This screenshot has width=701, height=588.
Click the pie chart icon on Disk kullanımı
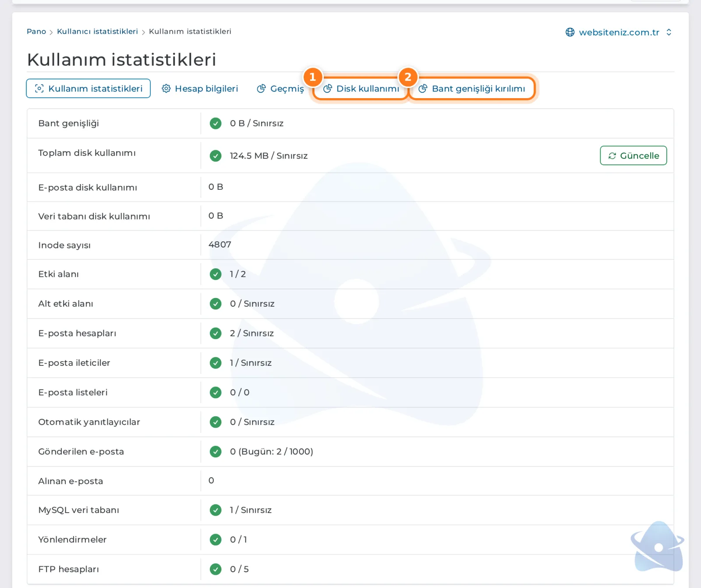point(327,89)
